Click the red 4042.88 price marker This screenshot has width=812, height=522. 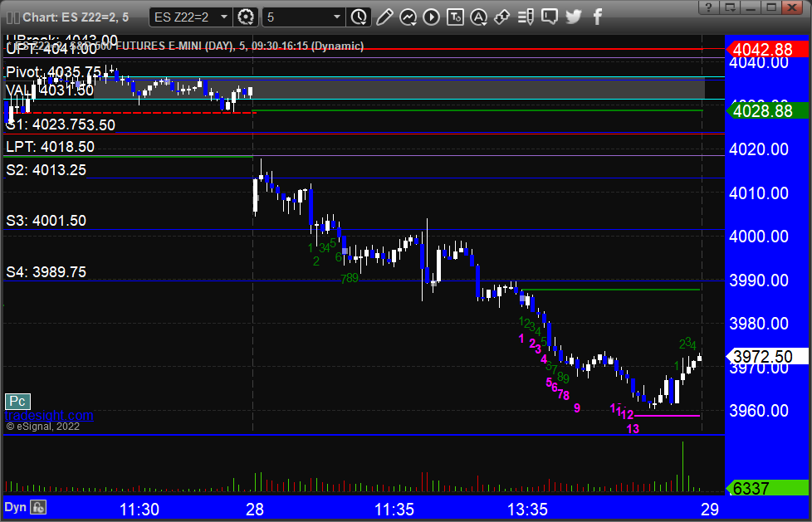767,50
